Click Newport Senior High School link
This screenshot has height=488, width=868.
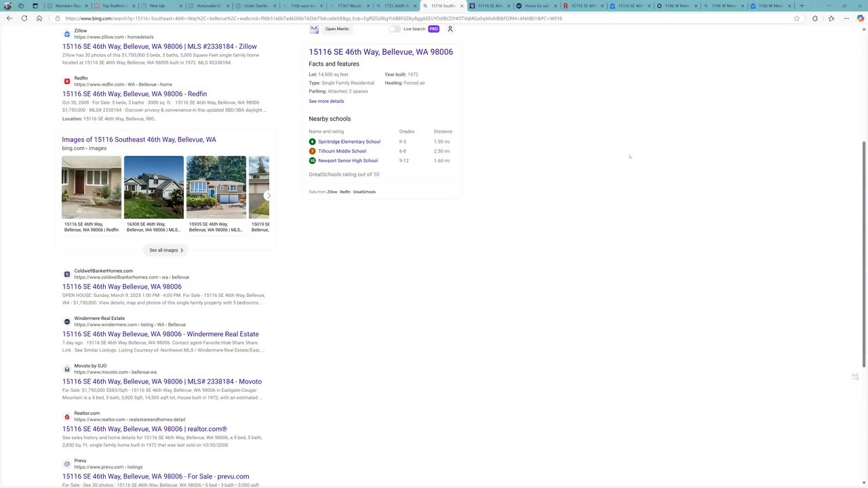tap(348, 161)
